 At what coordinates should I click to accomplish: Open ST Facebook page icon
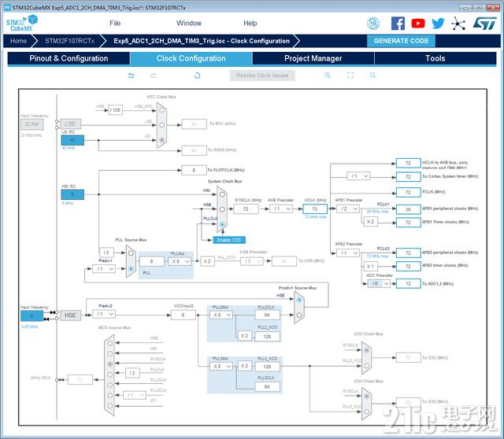point(398,24)
